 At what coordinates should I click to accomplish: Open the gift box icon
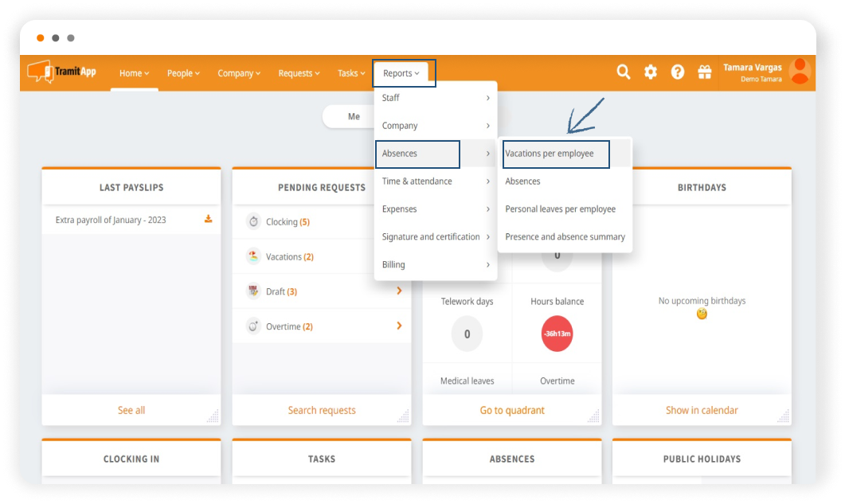coord(705,72)
